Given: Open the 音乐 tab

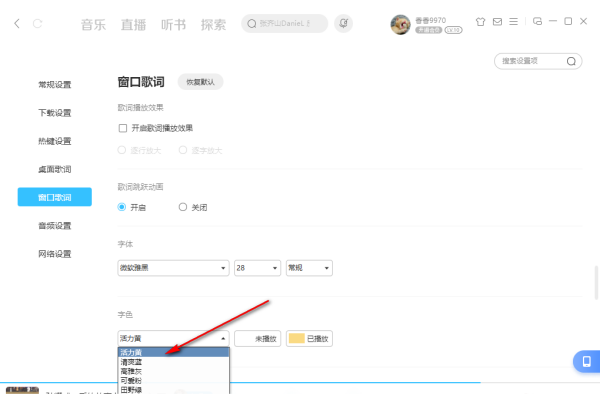Looking at the screenshot, I should pyautogui.click(x=93, y=25).
